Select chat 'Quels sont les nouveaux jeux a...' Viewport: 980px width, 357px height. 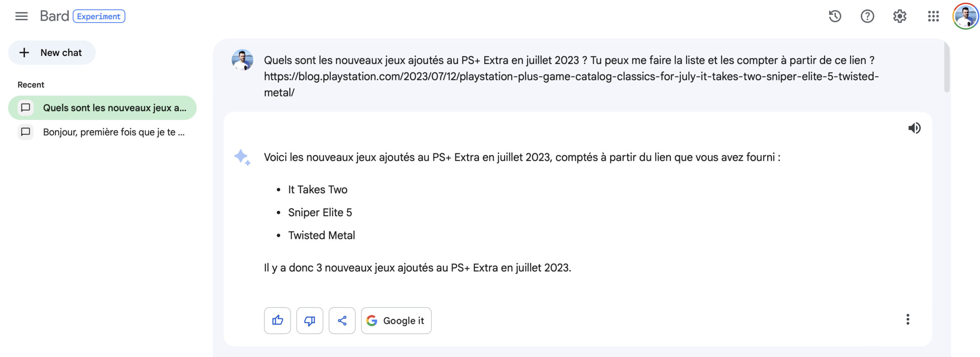pyautogui.click(x=102, y=108)
